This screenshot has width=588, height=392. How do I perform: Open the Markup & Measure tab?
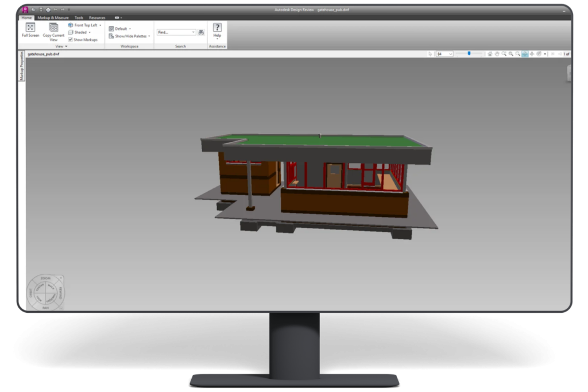[x=53, y=18]
